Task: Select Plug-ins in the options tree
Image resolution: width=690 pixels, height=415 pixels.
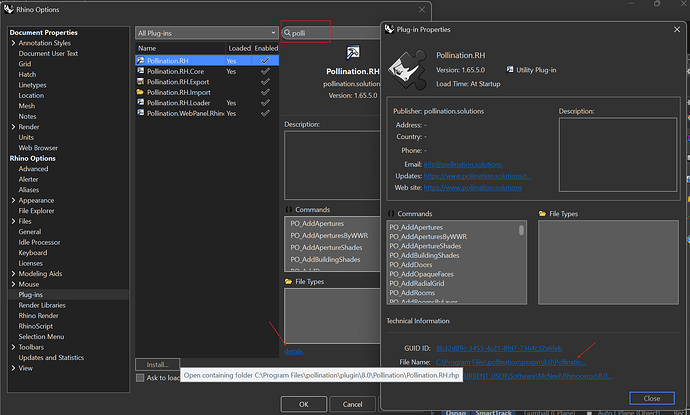Action: point(30,294)
